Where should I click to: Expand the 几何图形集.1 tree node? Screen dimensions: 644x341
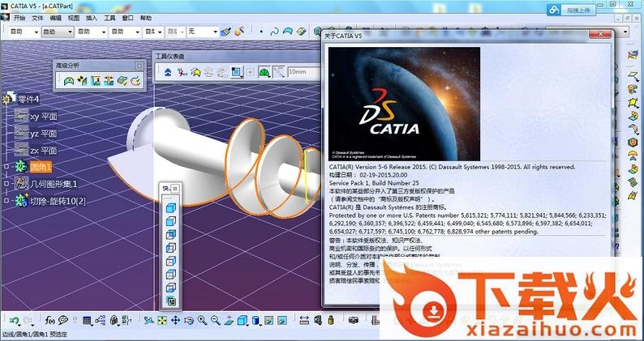tap(6, 184)
